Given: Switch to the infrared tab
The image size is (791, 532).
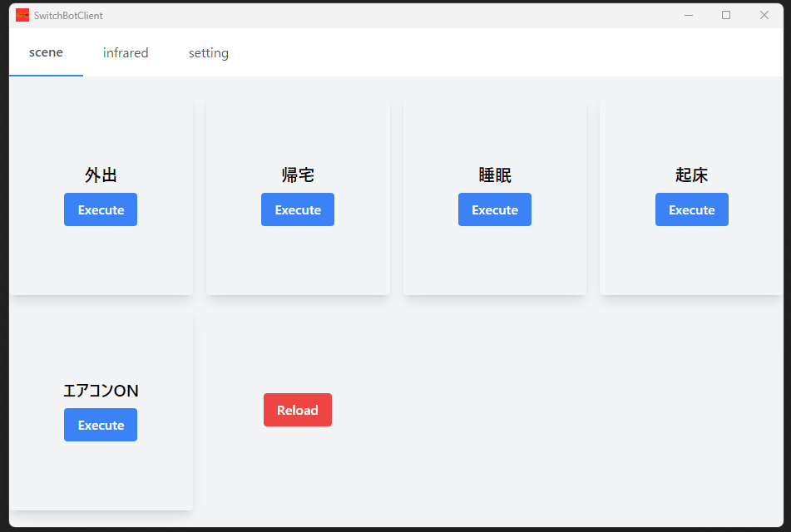Looking at the screenshot, I should click(x=125, y=52).
